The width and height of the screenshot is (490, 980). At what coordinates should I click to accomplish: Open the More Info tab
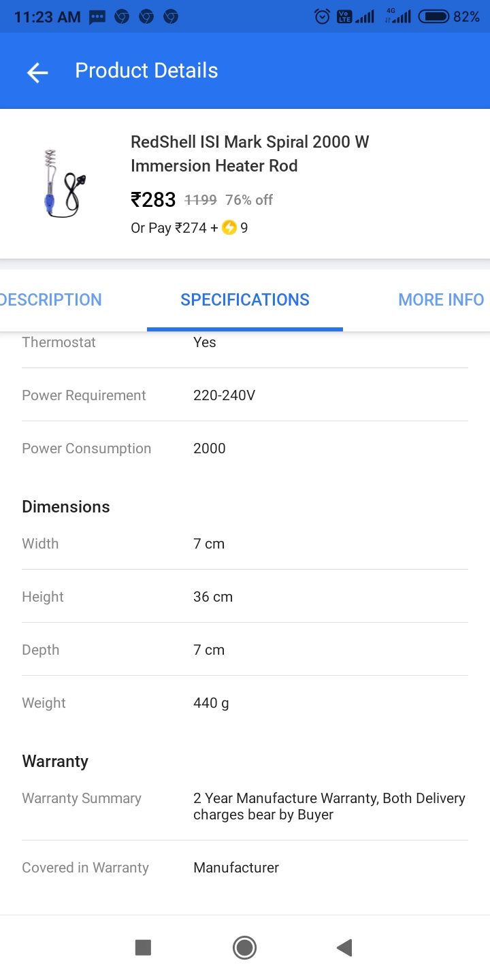441,299
